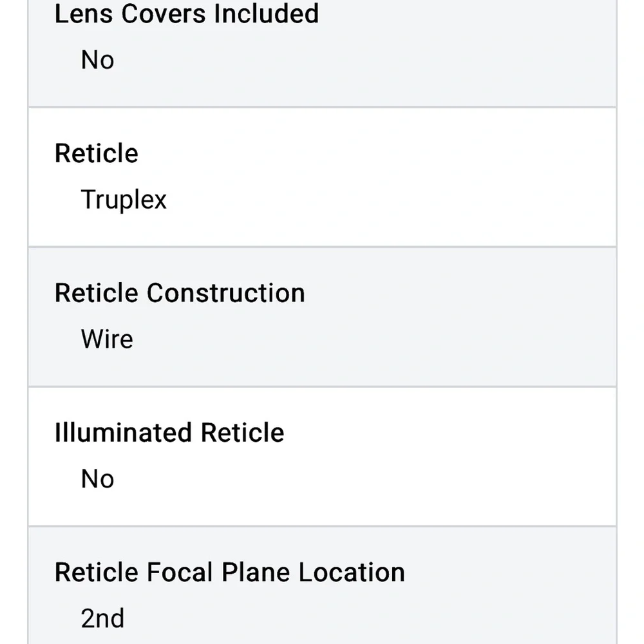The image size is (644, 644).
Task: Select the No value under Illuminated Reticle
Action: pos(97,479)
